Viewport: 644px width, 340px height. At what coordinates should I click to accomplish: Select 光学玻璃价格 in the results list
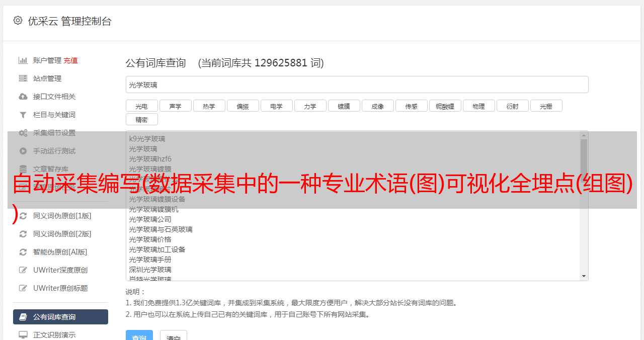point(150,239)
